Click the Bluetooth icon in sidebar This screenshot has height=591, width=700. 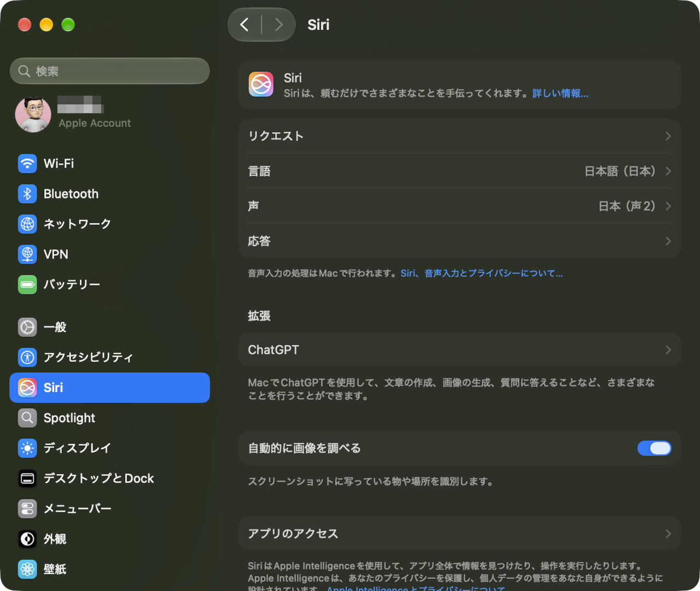pyautogui.click(x=27, y=194)
